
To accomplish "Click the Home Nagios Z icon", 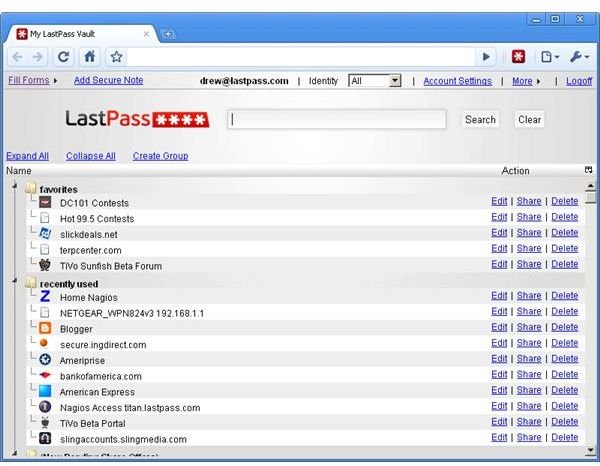I will [45, 296].
